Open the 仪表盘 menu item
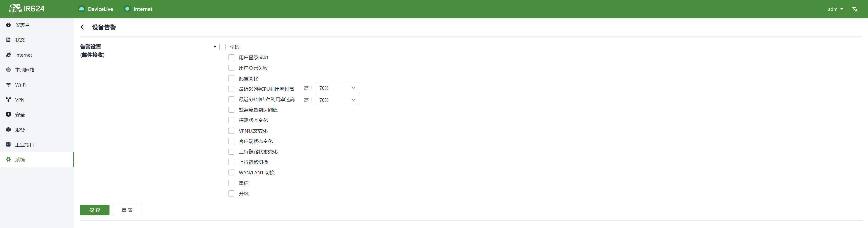Screen dimensions: 868x228 [37, 25]
